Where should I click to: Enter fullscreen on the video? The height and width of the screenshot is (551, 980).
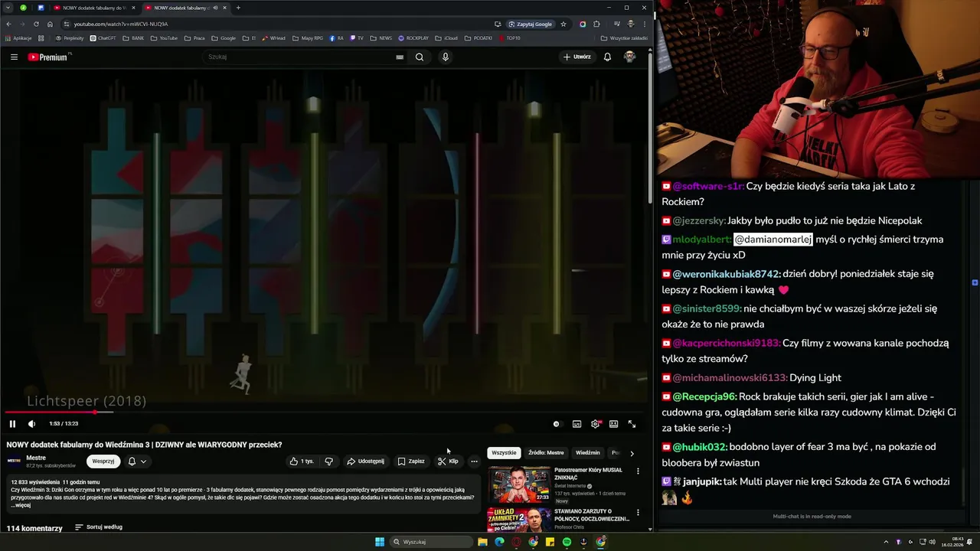tap(632, 423)
